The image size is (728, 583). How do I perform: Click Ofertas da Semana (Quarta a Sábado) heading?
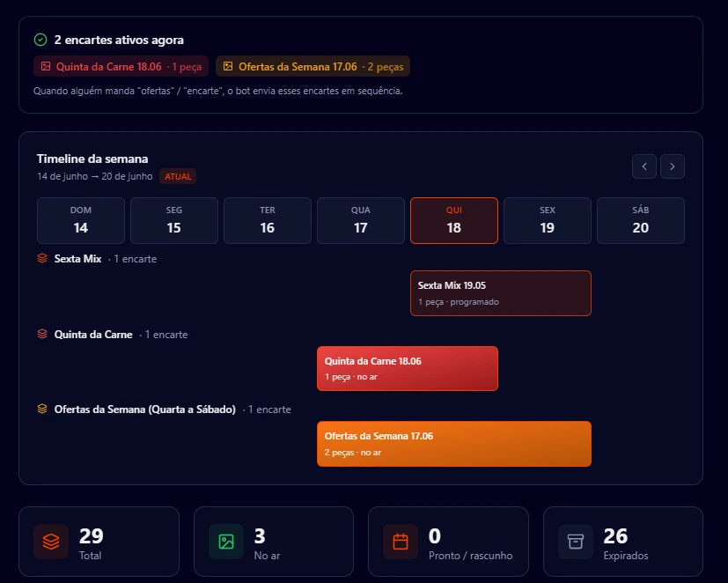[x=145, y=410]
